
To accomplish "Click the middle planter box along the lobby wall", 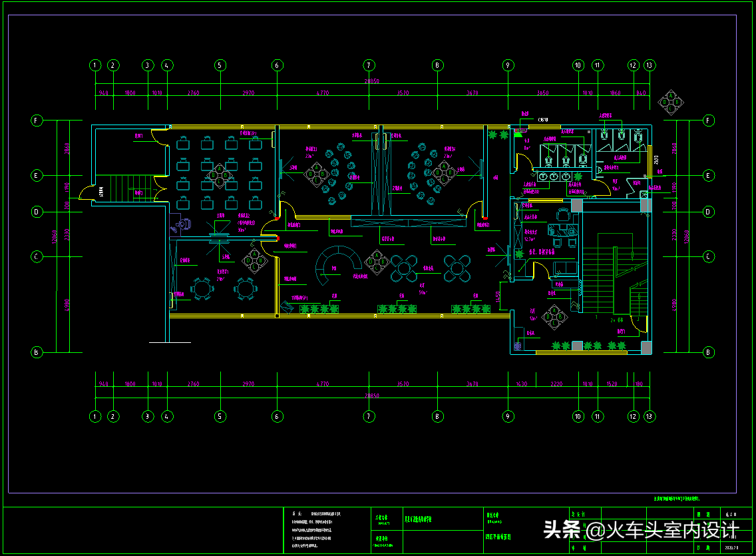I will tap(397, 308).
